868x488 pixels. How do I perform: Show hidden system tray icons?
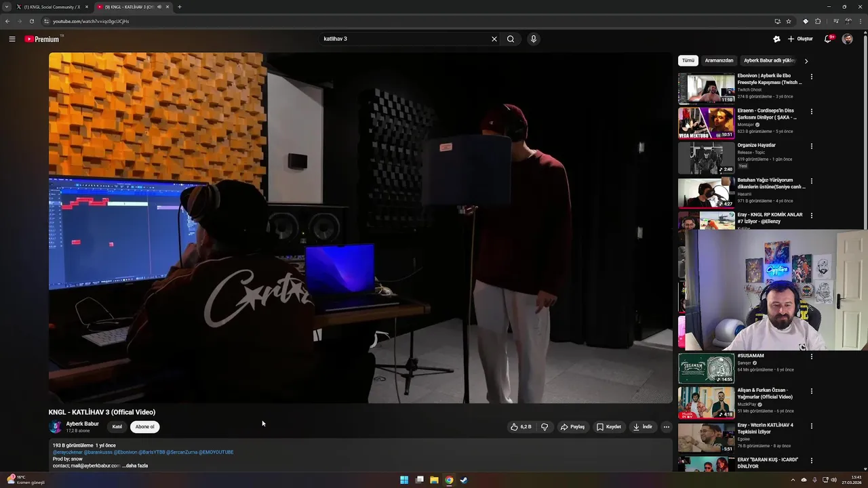(793, 480)
